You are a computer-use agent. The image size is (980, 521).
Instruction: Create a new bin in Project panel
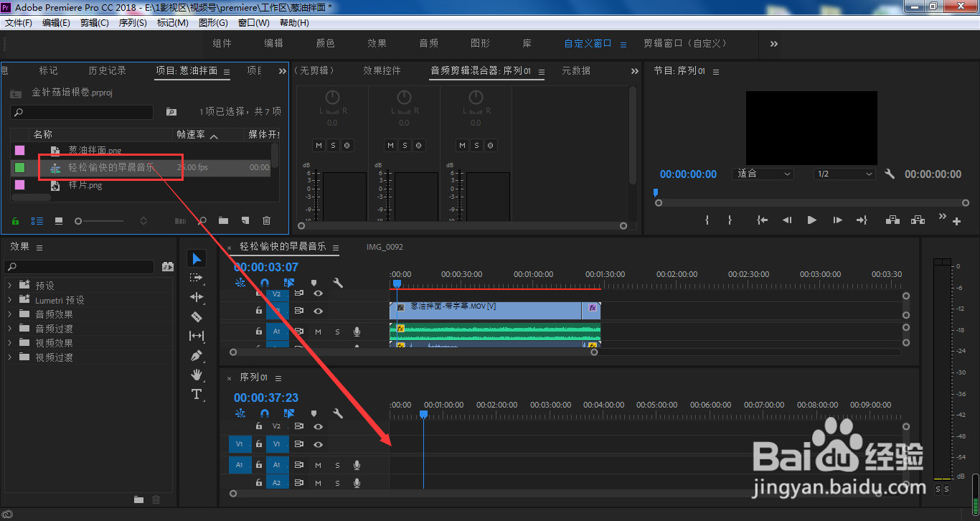pyautogui.click(x=223, y=221)
